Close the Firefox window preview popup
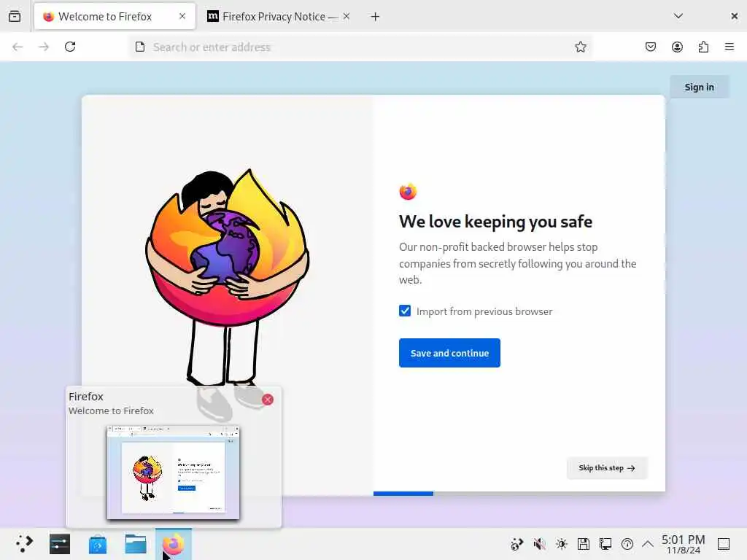The height and width of the screenshot is (560, 747). coord(268,400)
